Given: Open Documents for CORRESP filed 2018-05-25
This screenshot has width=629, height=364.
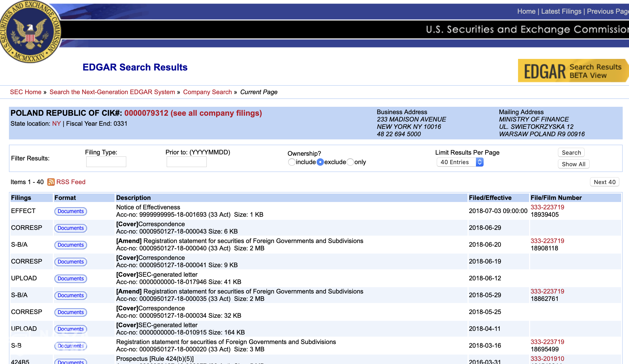Looking at the screenshot, I should 71,312.
